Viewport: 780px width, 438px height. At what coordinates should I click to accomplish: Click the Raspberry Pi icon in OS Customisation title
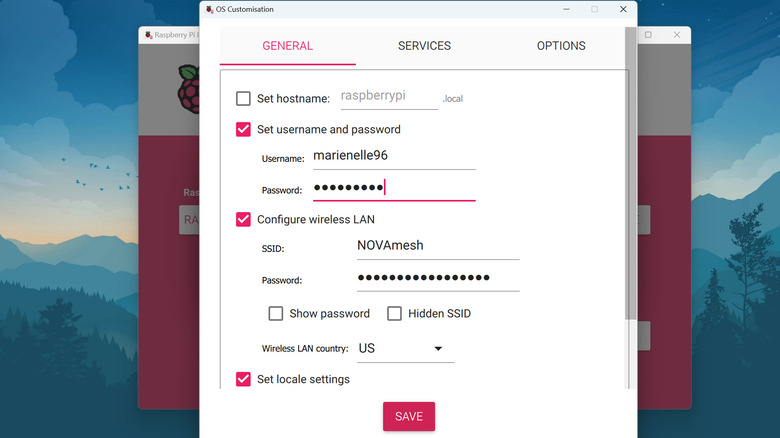click(209, 9)
